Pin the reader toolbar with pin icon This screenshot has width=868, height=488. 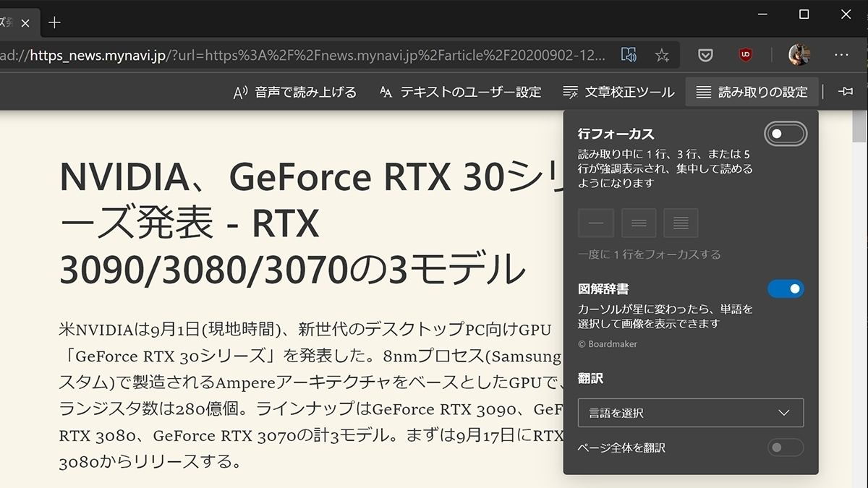(845, 92)
